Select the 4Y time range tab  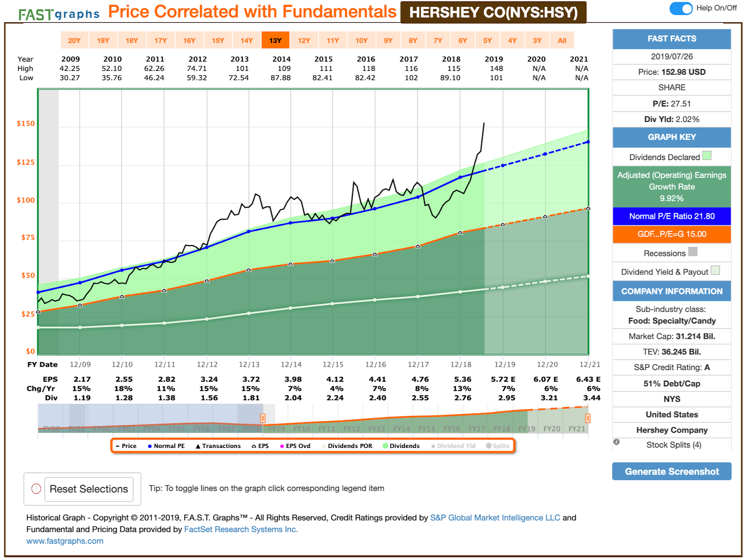[512, 40]
